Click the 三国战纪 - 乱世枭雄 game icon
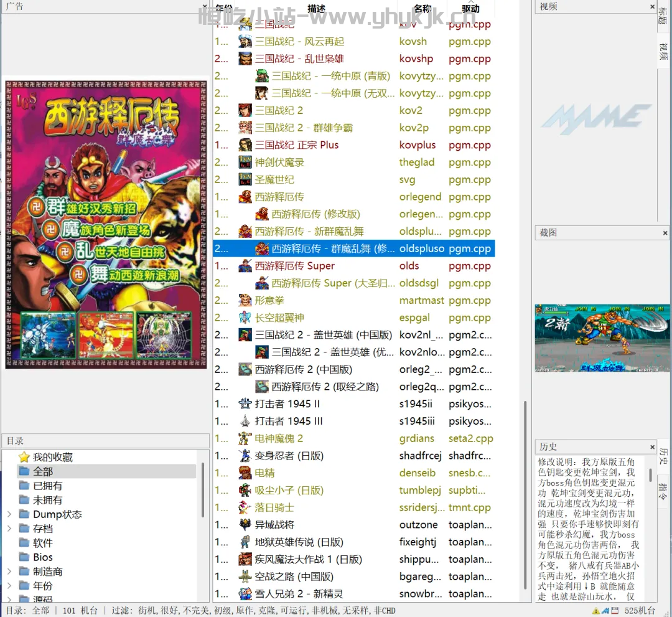672x617 pixels. [245, 59]
